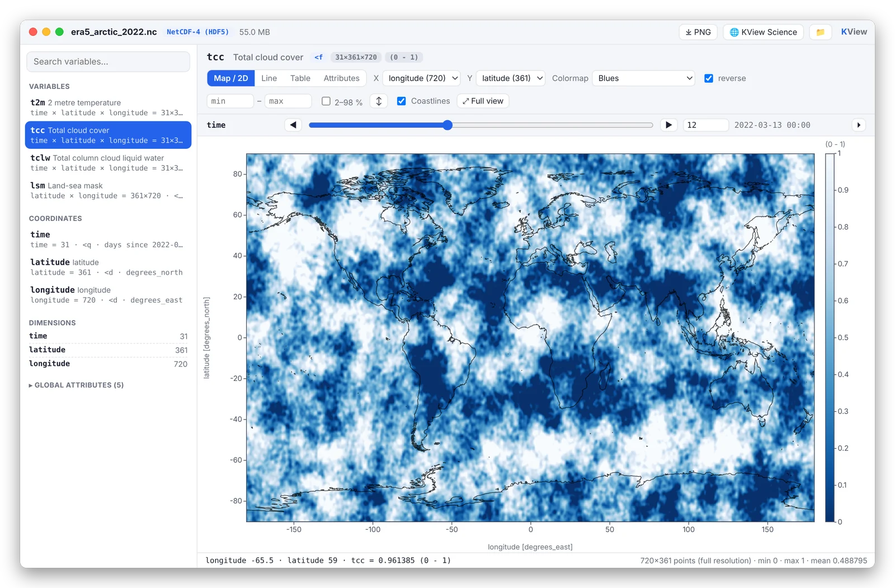Click the 31×361×720 shape badge
Image resolution: width=895 pixels, height=588 pixels.
(x=356, y=57)
